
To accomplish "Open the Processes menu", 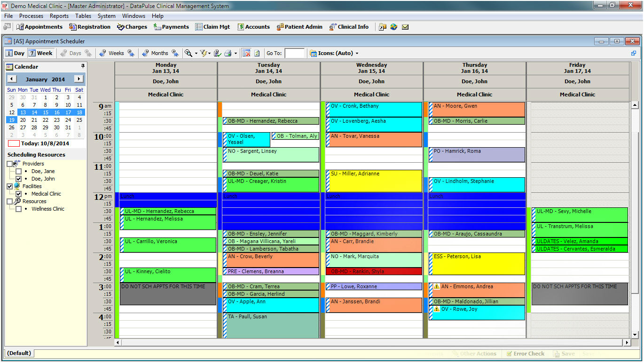I will click(x=31, y=16).
